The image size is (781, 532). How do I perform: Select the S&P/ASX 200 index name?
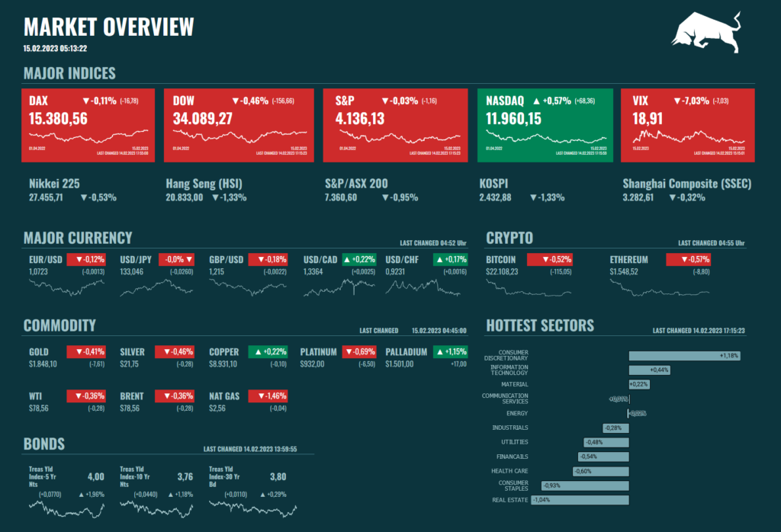(x=356, y=184)
